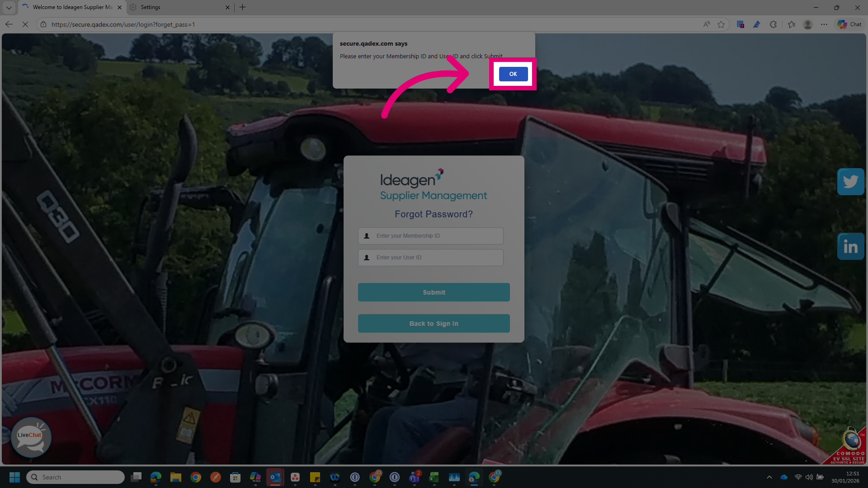Click the taskbar Search box
The width and height of the screenshot is (868, 488).
75,477
